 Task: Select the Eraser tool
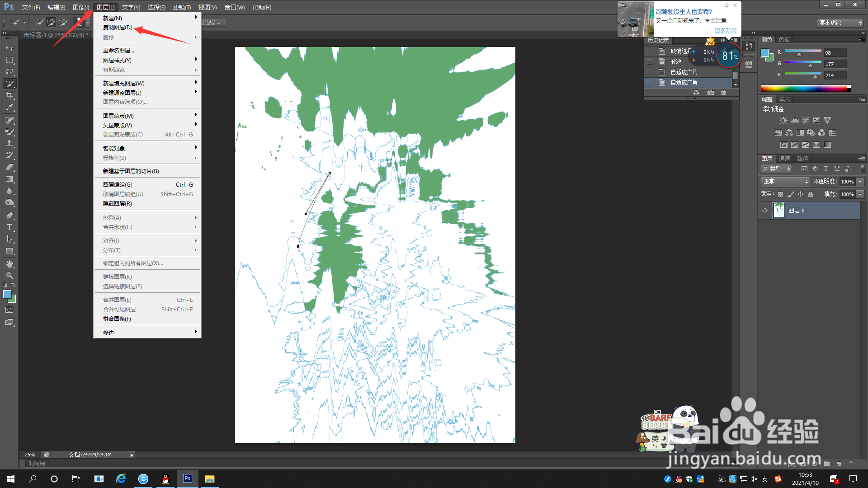[9, 167]
